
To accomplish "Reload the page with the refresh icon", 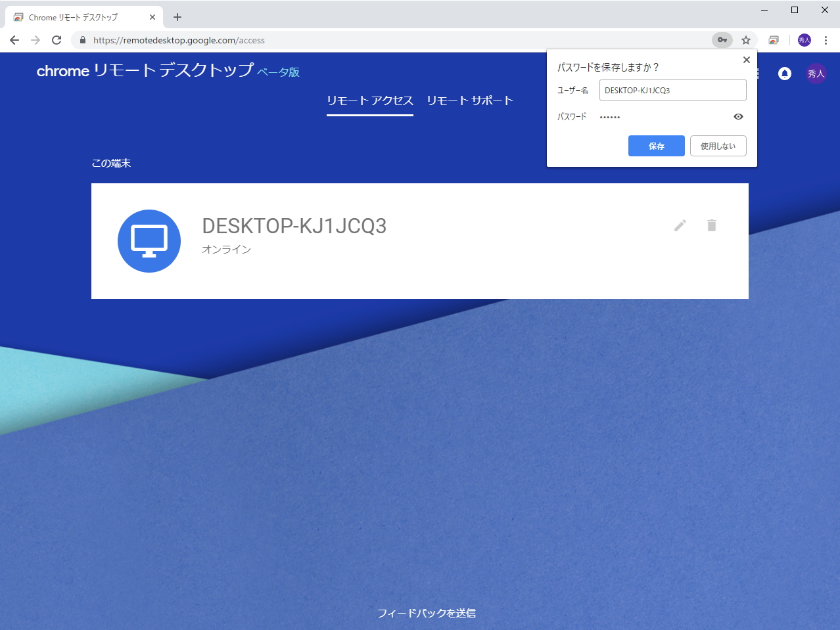I will point(56,40).
